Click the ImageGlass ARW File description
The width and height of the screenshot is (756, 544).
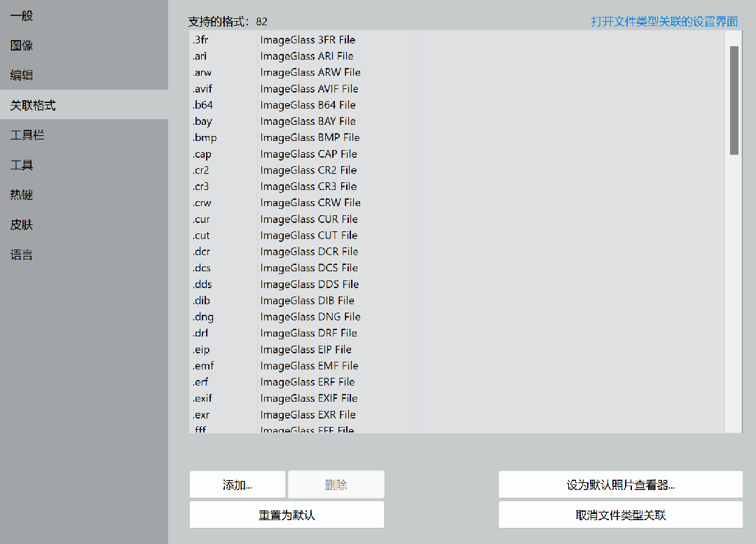(x=310, y=72)
